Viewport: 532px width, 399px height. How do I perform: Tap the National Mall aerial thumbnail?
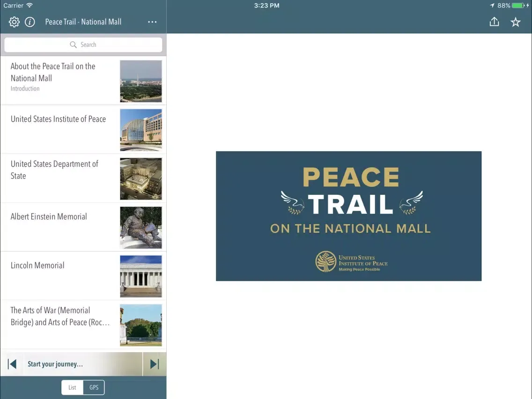[141, 81]
